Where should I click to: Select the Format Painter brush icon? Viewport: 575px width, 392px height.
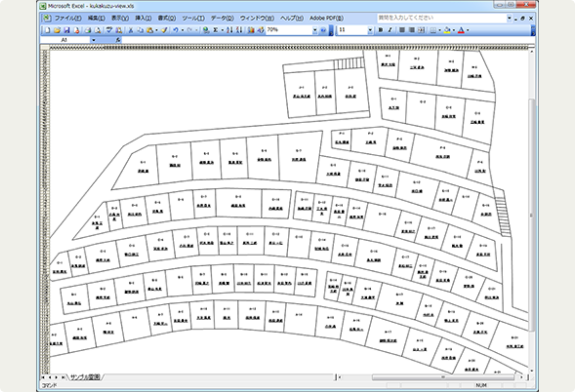pyautogui.click(x=165, y=30)
